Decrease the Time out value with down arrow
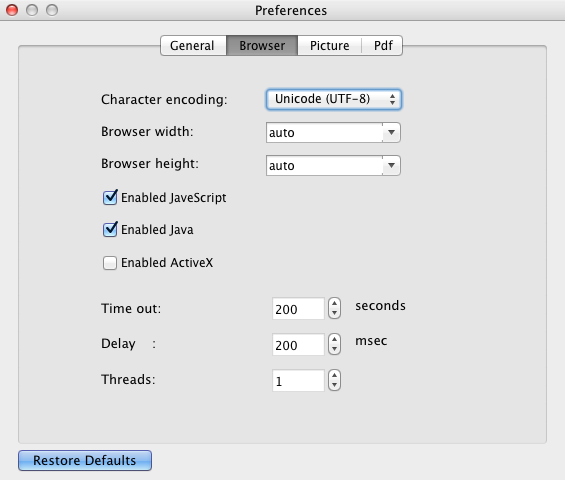The image size is (565, 480). (x=334, y=313)
